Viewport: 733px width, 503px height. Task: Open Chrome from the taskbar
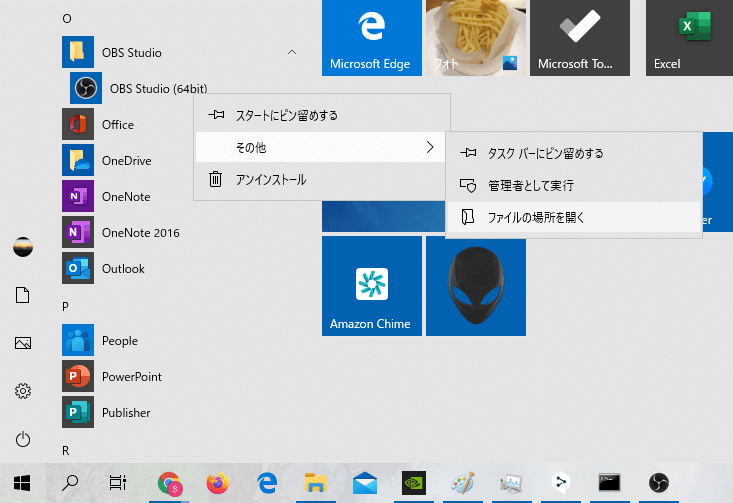(x=170, y=483)
